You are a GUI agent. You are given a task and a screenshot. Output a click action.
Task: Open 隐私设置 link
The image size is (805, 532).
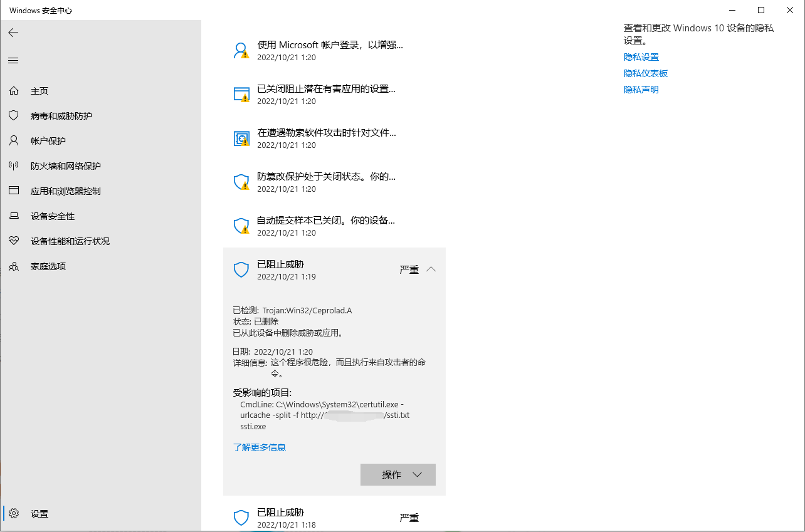641,57
